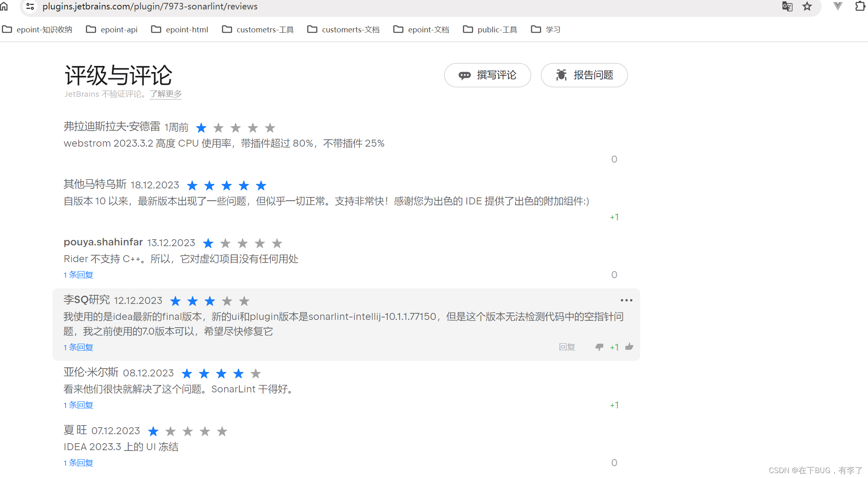Click the translate page icon in address bar
This screenshot has height=478, width=868.
[787, 7]
